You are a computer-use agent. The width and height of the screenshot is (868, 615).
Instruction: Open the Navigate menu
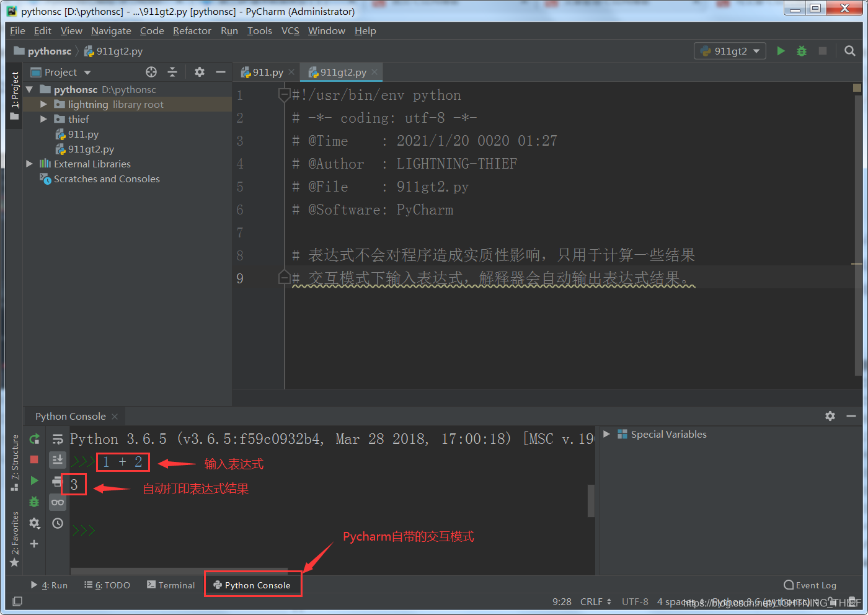111,30
